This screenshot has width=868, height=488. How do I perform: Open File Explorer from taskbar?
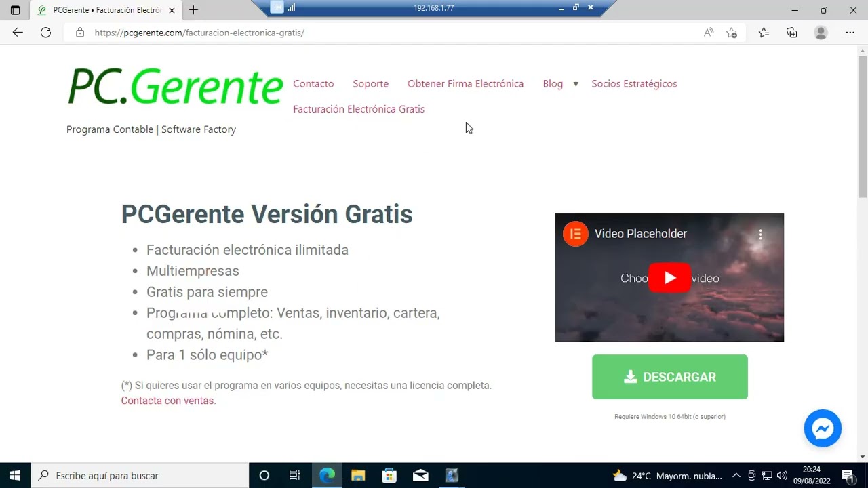(358, 475)
